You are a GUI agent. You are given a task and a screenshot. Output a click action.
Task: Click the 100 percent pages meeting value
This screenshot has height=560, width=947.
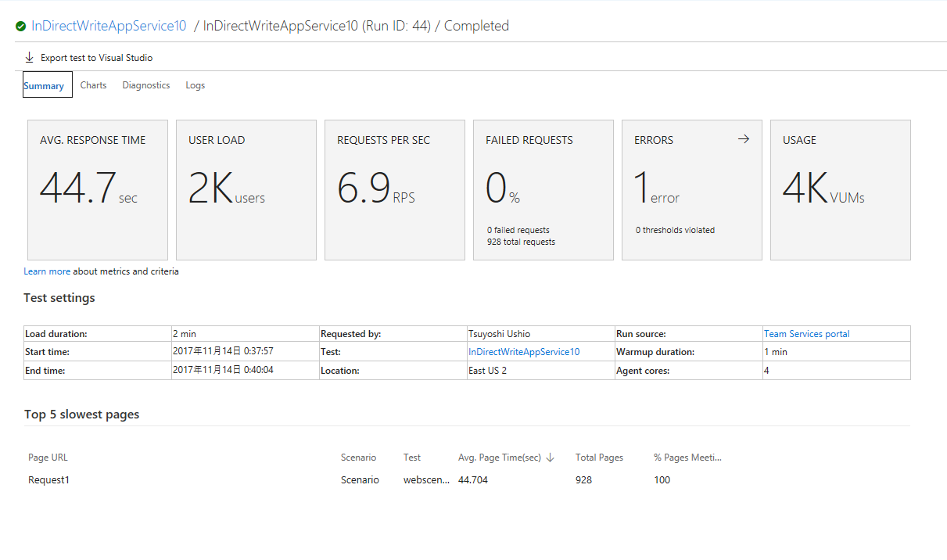pyautogui.click(x=662, y=480)
